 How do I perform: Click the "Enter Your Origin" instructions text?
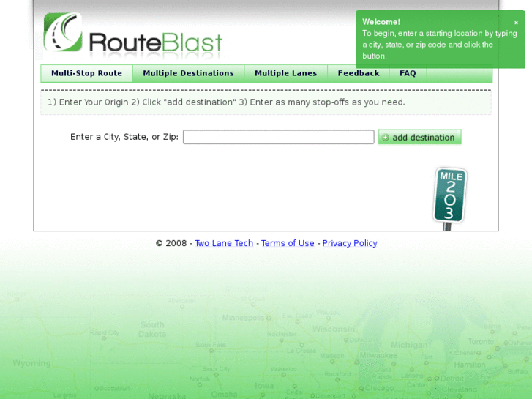226,102
